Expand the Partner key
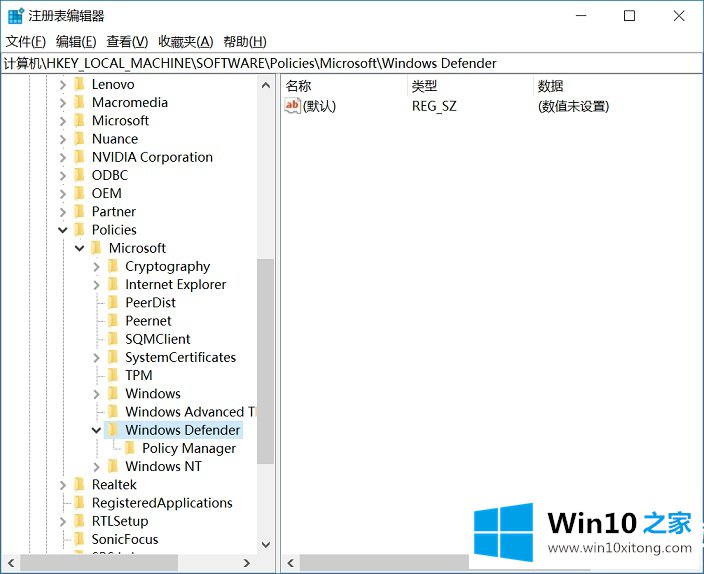704x574 pixels. [63, 212]
